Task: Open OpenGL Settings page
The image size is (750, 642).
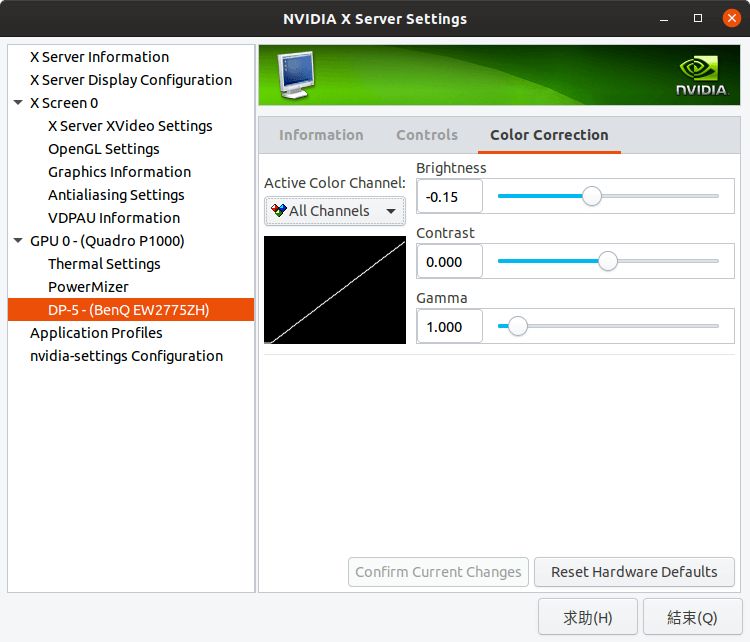Action: pyautogui.click(x=104, y=149)
